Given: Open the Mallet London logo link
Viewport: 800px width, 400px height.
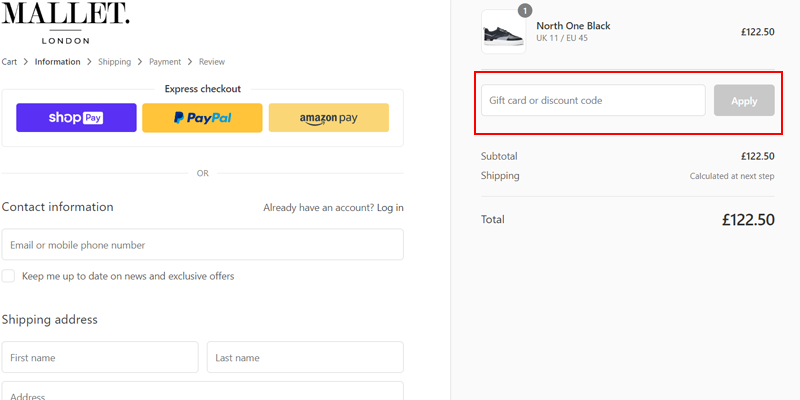Looking at the screenshot, I should 66,22.
